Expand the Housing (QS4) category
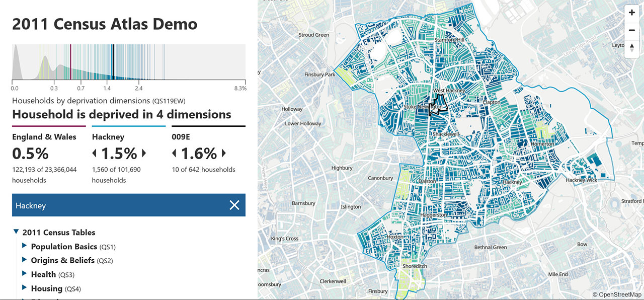Viewport: 644px width, 300px height. pos(24,288)
